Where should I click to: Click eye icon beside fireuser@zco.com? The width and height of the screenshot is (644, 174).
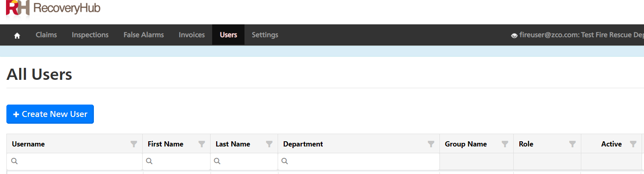coord(514,36)
